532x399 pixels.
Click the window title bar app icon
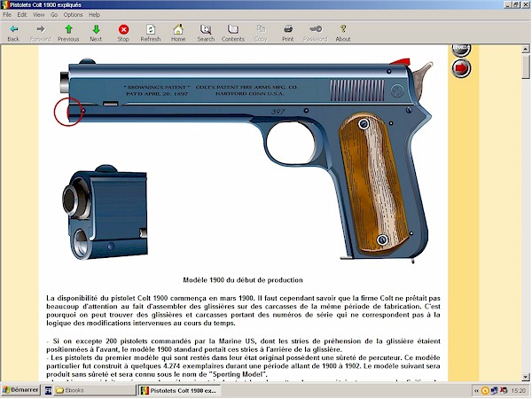[5, 5]
